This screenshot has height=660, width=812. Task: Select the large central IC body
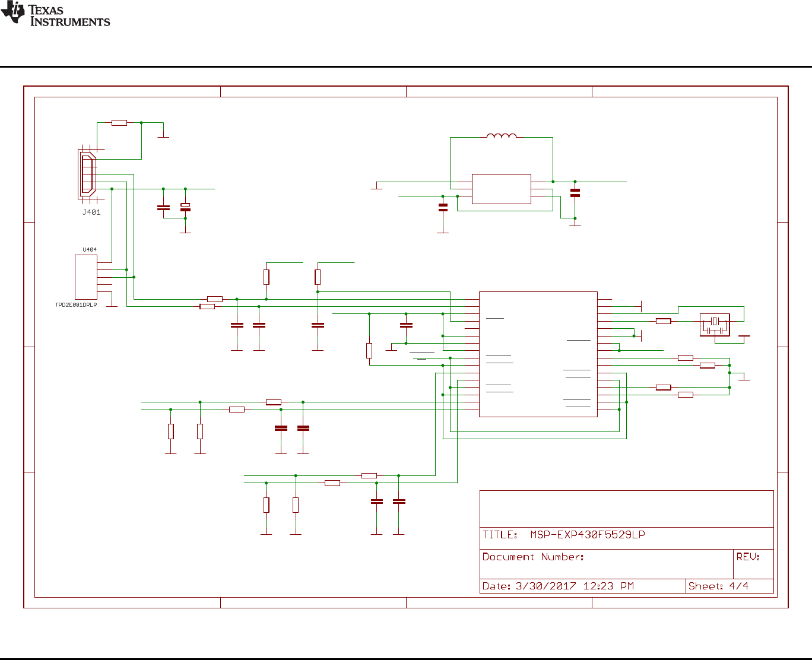(538, 354)
